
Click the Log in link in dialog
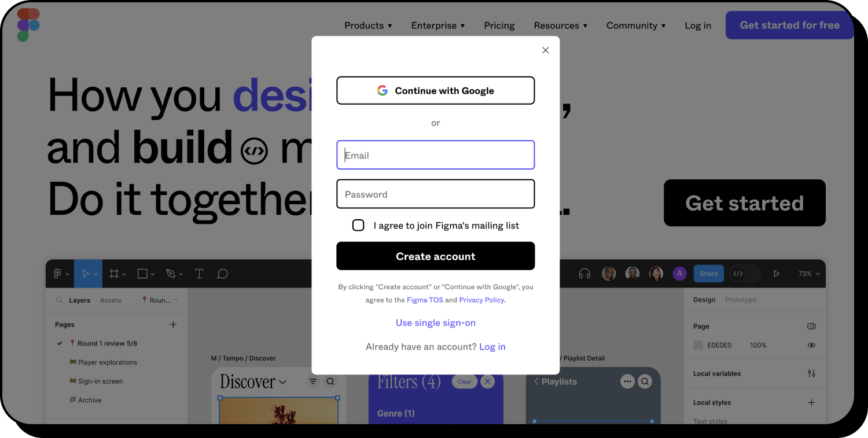click(492, 347)
